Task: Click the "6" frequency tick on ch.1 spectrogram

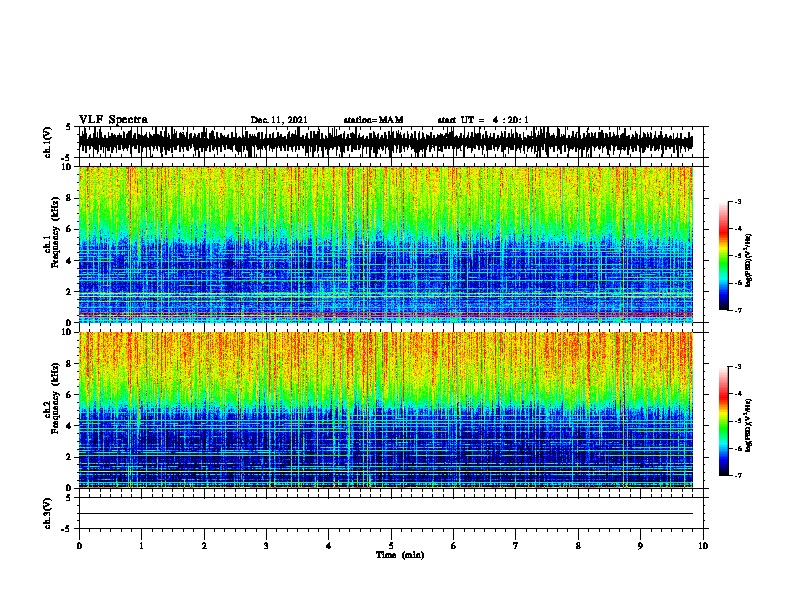Action: pos(70,229)
